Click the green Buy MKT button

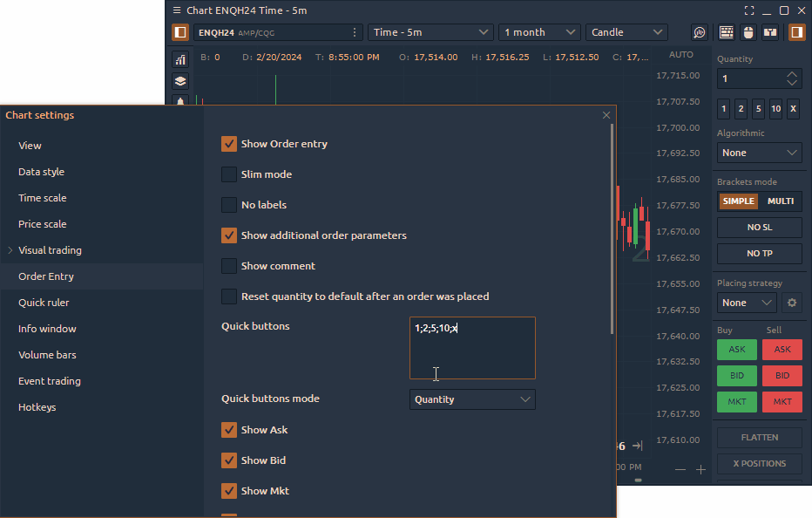[x=737, y=402]
